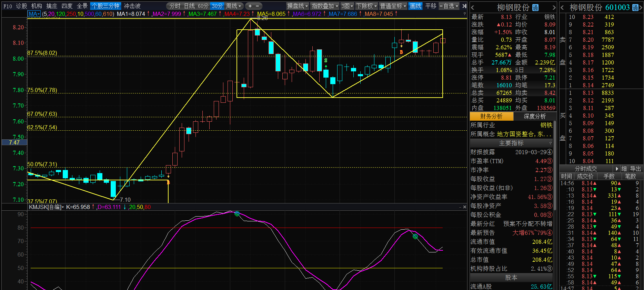The height and width of the screenshot is (290, 644).
Task: Click the circled 4 footnote for 财报披露
Action: pyautogui.click(x=550, y=152)
